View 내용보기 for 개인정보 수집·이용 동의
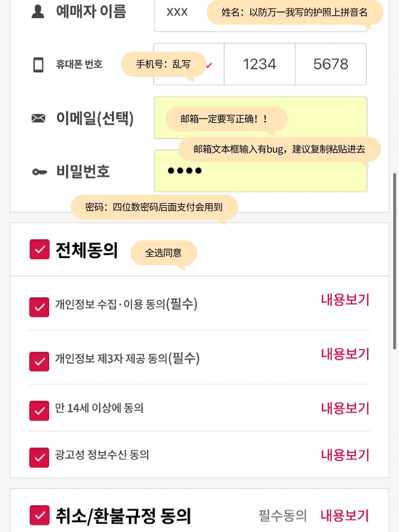This screenshot has width=399, height=532. click(345, 300)
